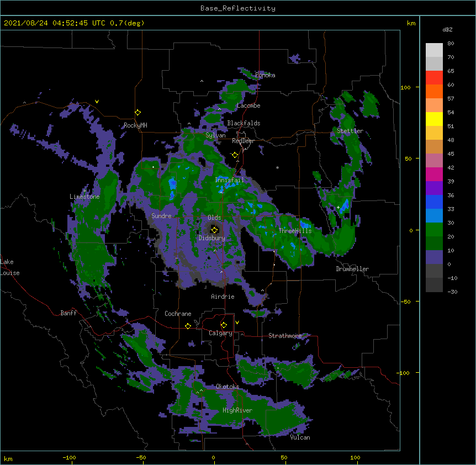Pick the red 60-65 dBZ legend swatch
This screenshot has width=476, height=465.
(x=434, y=78)
